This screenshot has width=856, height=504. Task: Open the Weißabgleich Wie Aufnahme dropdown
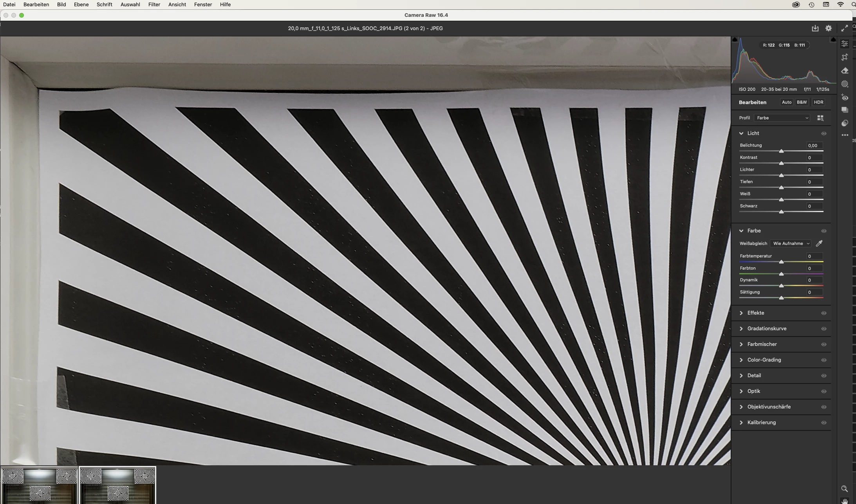point(791,243)
